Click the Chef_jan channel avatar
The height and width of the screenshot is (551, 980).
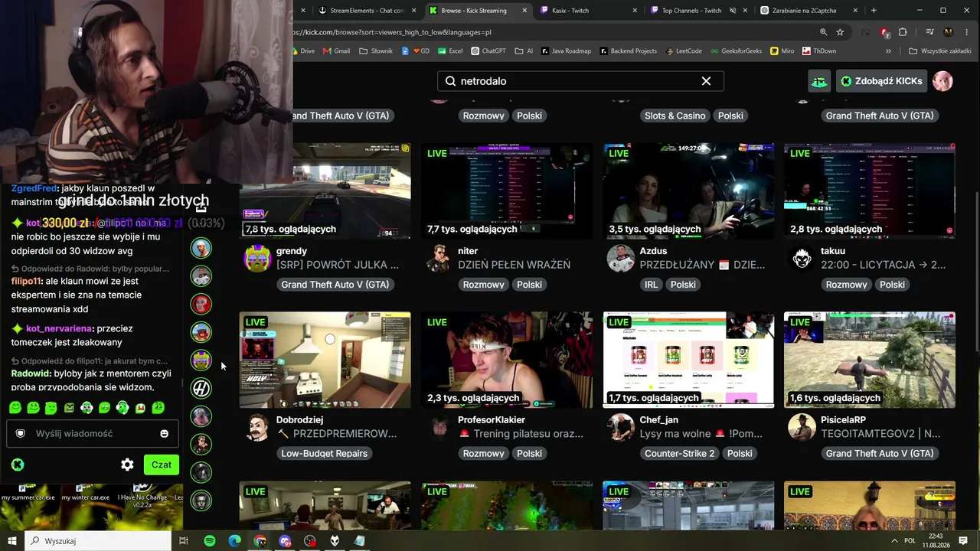pyautogui.click(x=621, y=428)
